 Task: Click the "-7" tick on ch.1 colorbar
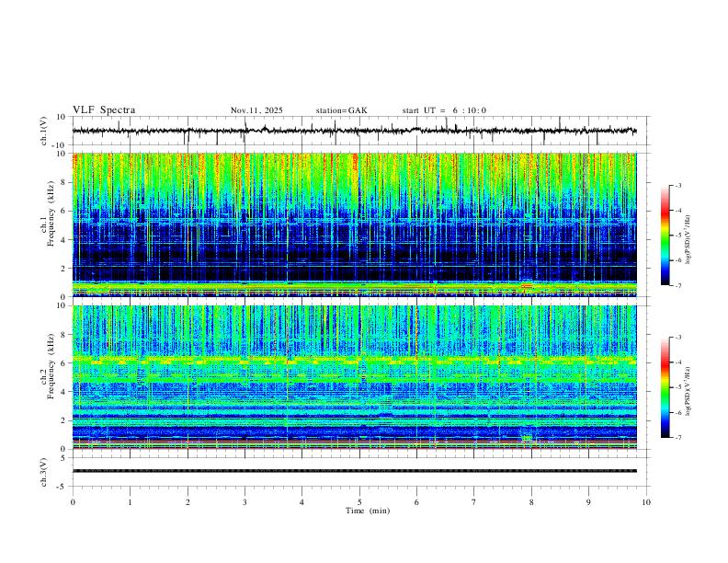678,285
